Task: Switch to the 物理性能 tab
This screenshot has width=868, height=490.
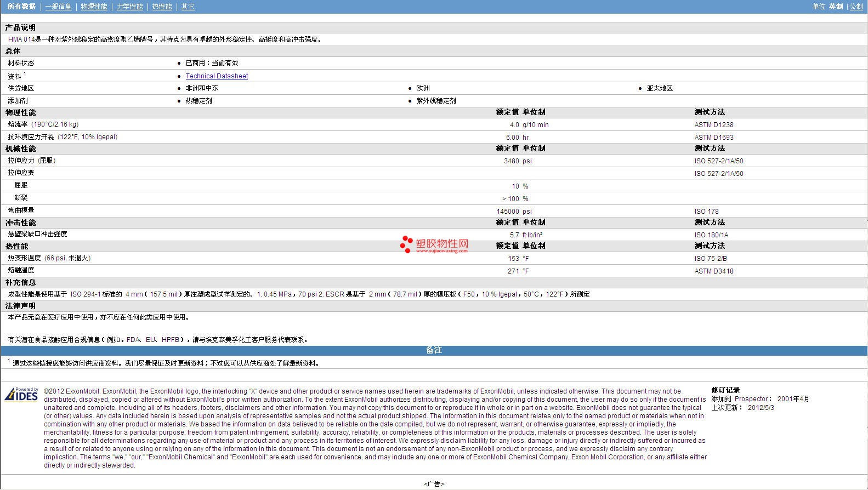Action: coord(94,7)
